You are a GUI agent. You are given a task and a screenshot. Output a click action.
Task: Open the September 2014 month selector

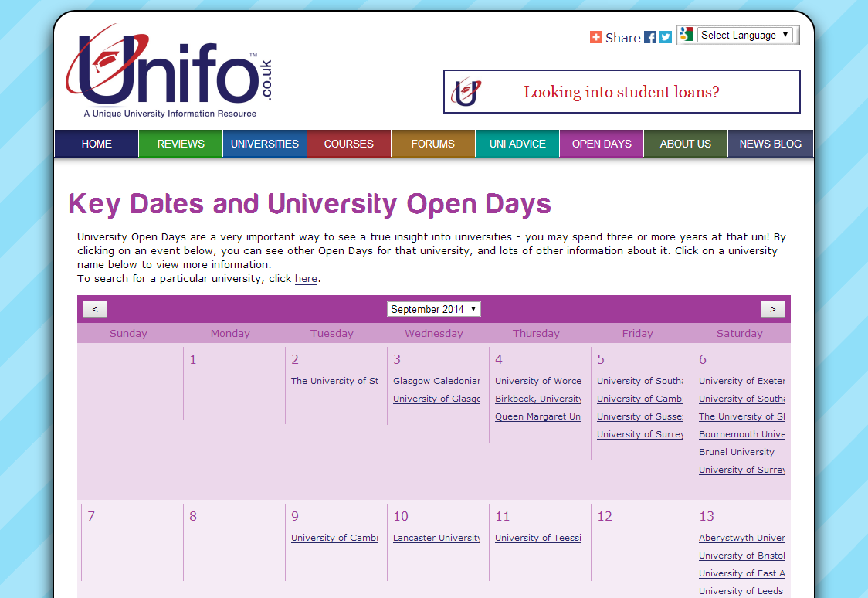[433, 308]
